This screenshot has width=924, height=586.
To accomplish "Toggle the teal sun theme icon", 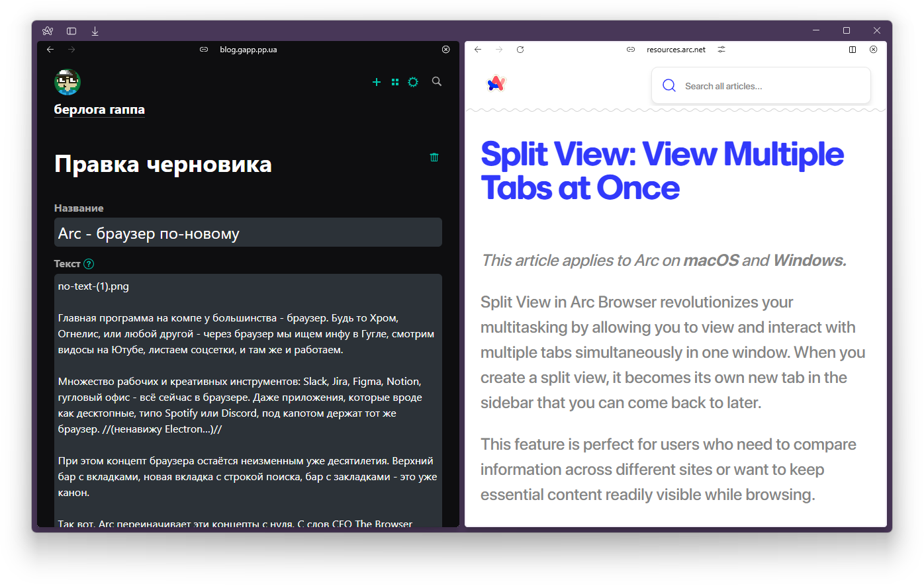I will coord(413,82).
